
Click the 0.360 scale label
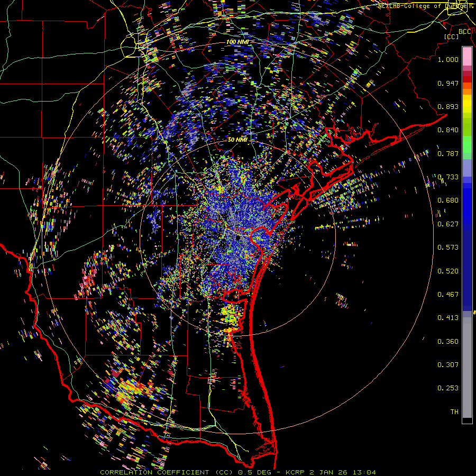coord(448,342)
